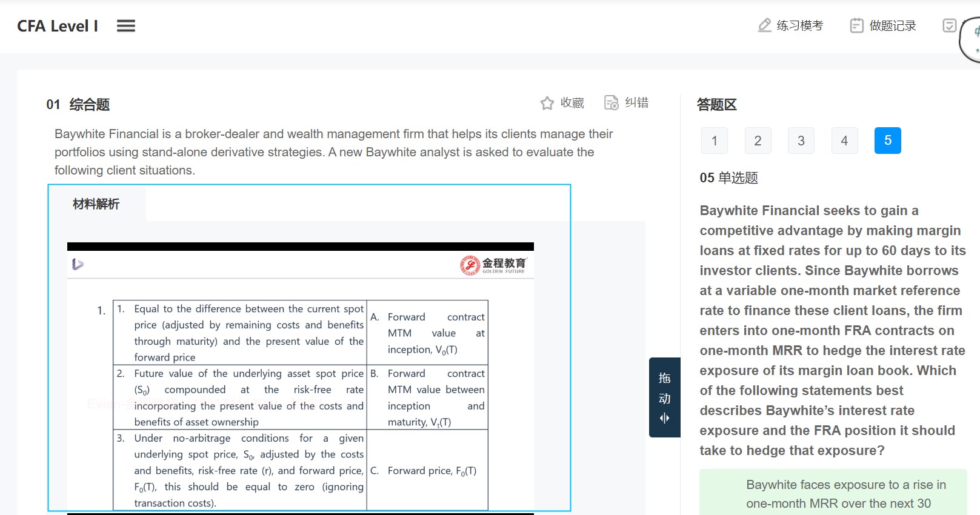Select the highlighted question 5 button
980x515 pixels.
(888, 141)
